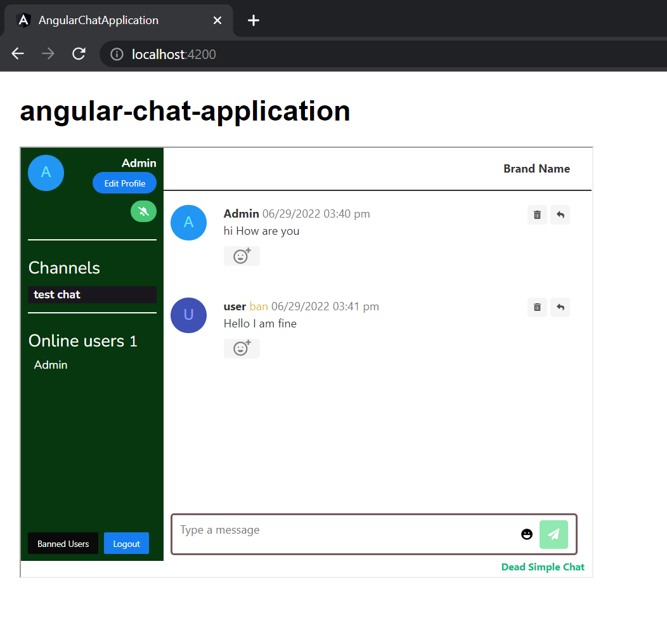This screenshot has width=667, height=644.
Task: Switch to the AngularChatApplication browser tab
Action: (x=98, y=20)
